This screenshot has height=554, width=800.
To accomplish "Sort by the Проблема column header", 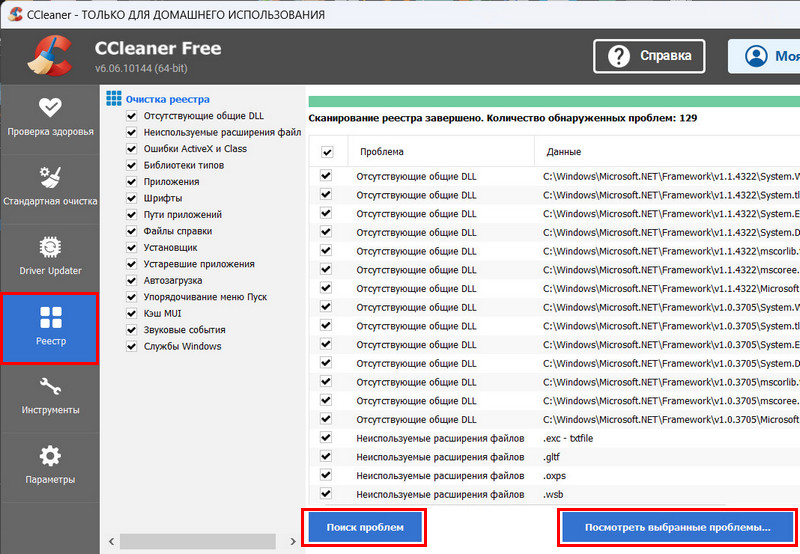I will (441, 152).
